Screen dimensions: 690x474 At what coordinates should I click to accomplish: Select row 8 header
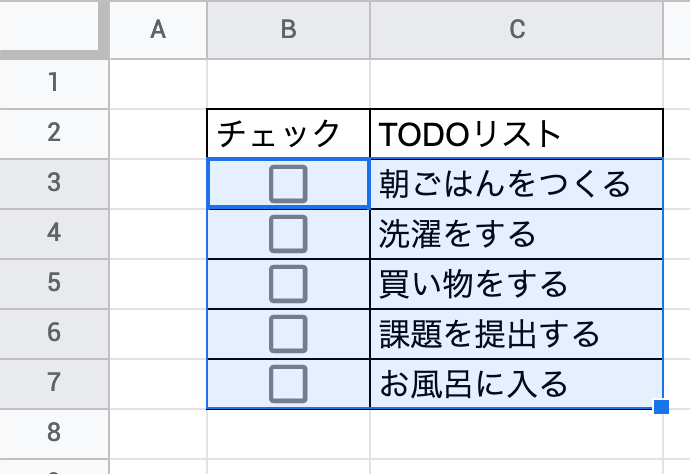pos(54,434)
